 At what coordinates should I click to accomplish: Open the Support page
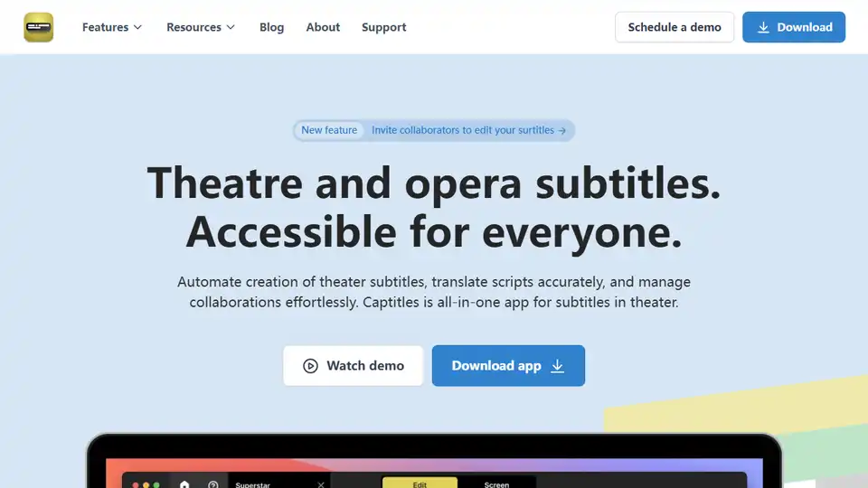click(x=383, y=27)
